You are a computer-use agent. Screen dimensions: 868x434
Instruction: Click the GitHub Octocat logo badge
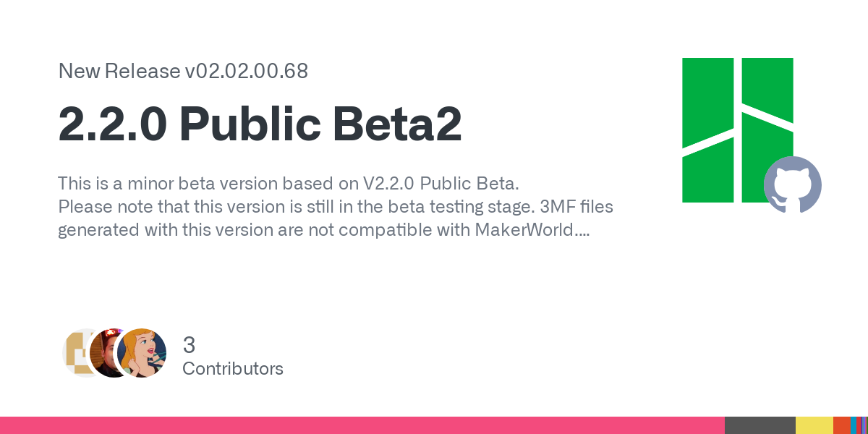click(793, 184)
